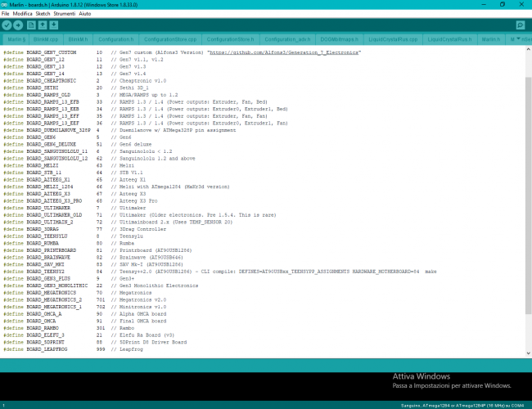Image resolution: width=532 pixels, height=409 pixels.
Task: Open the File menu
Action: pos(6,14)
